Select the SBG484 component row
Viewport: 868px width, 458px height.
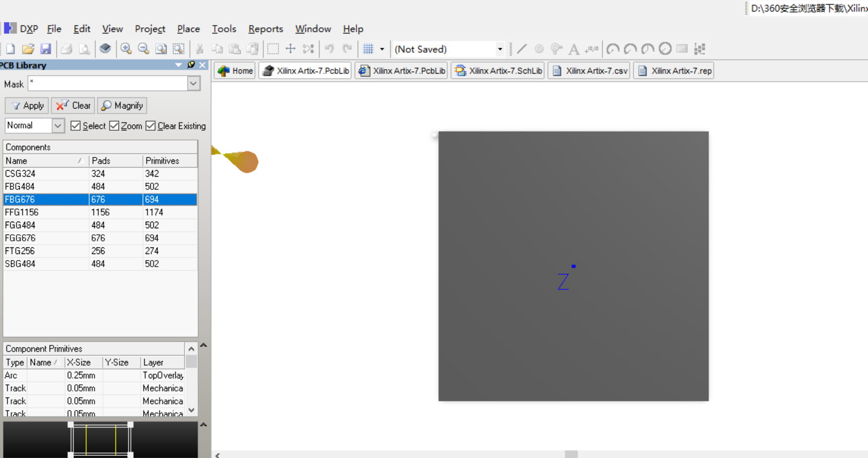pyautogui.click(x=100, y=264)
